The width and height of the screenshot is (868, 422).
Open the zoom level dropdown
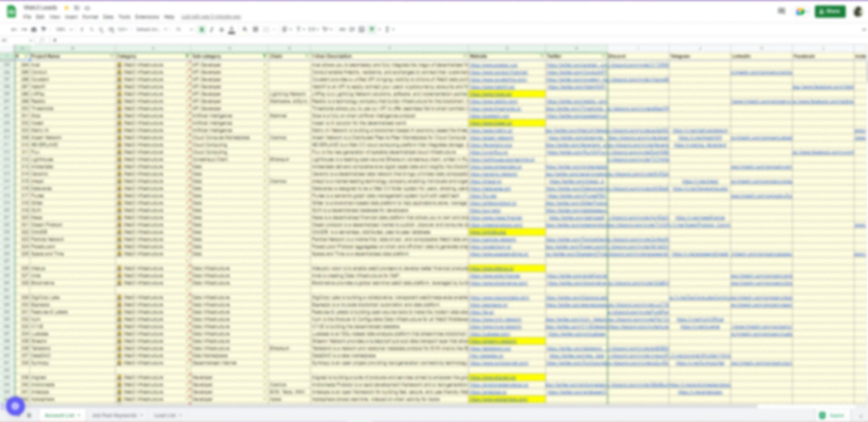coord(64,30)
